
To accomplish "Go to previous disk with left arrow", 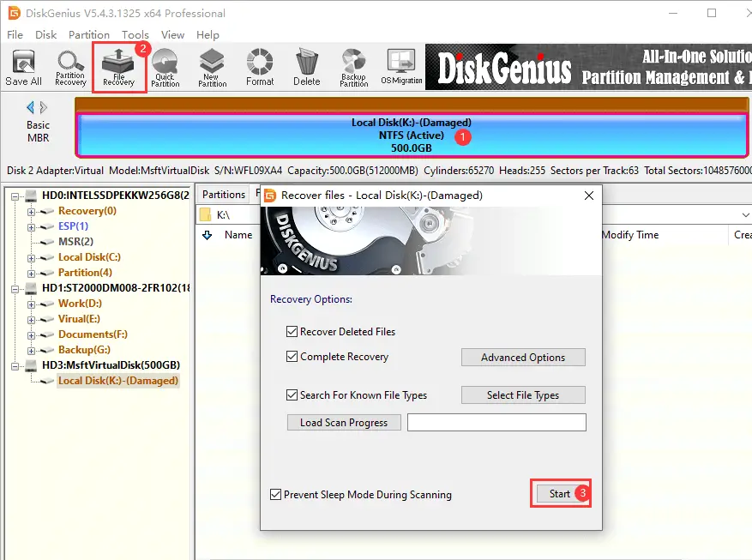I will [x=30, y=107].
